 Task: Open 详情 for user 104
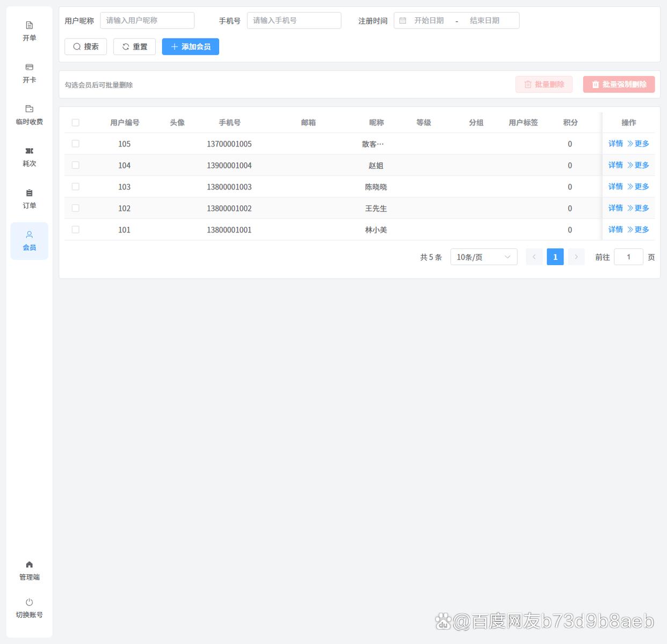(615, 165)
